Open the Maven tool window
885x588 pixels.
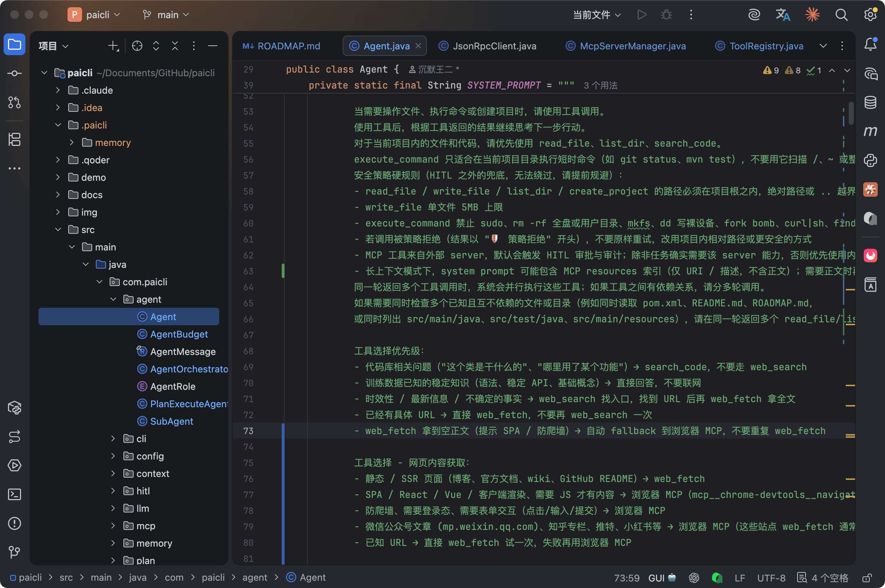[x=870, y=131]
